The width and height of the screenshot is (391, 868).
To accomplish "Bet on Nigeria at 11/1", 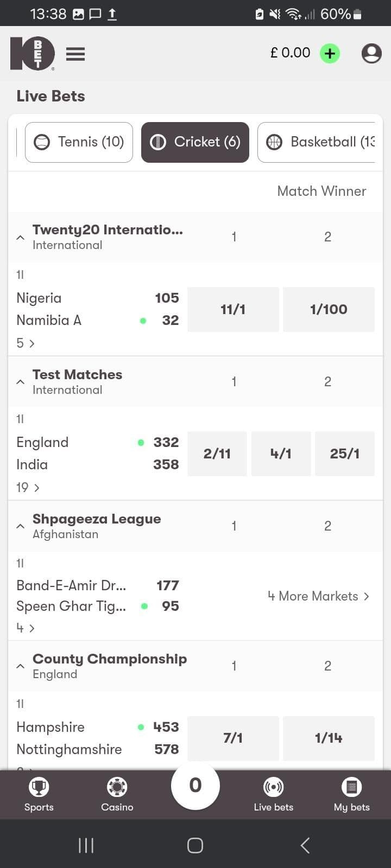I will tap(233, 309).
